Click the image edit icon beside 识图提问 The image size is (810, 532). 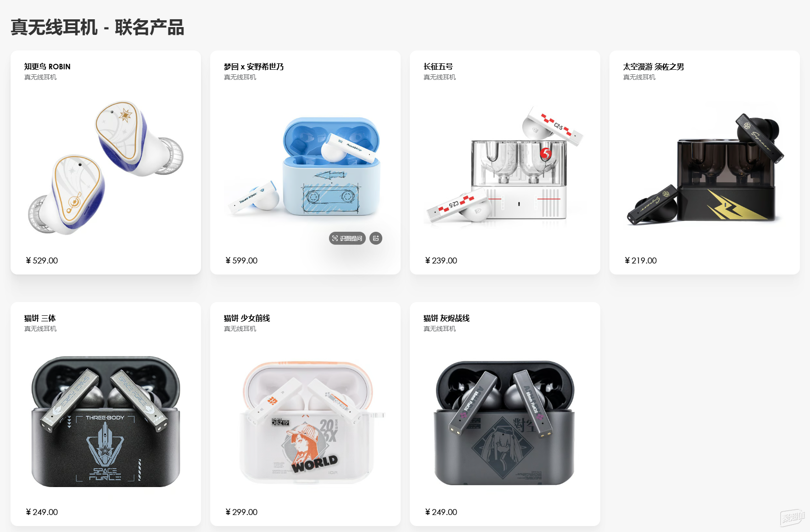click(x=376, y=238)
